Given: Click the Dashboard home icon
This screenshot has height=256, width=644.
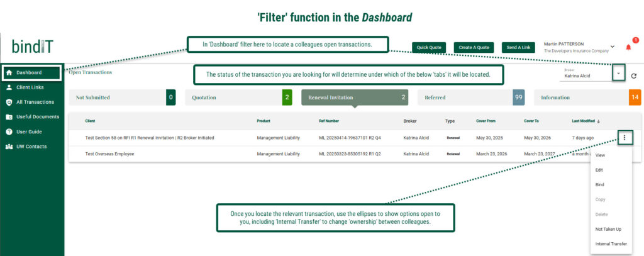Looking at the screenshot, I should [9, 73].
